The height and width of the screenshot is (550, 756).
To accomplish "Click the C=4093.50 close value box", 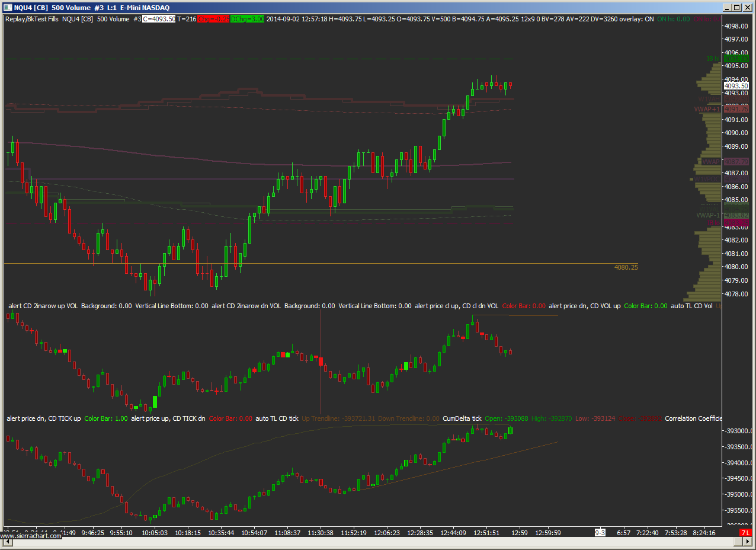I will click(159, 19).
